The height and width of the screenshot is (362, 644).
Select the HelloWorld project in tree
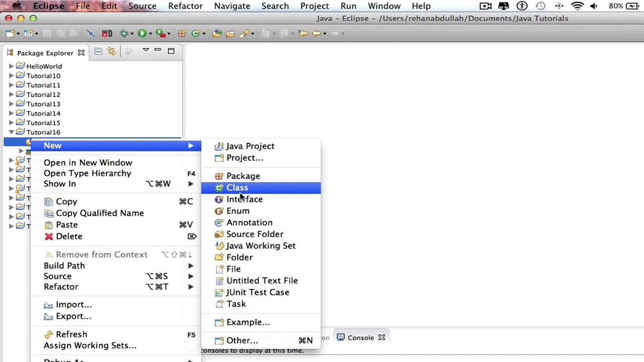(44, 66)
